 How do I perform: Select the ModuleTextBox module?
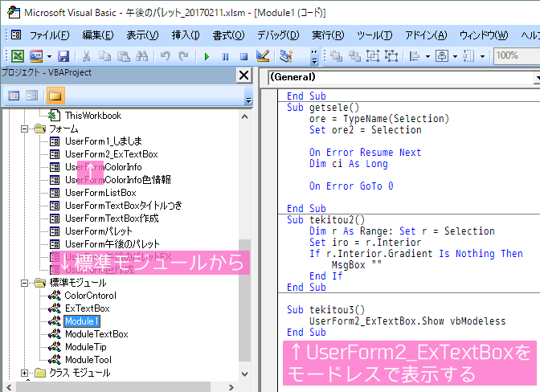tap(96, 334)
